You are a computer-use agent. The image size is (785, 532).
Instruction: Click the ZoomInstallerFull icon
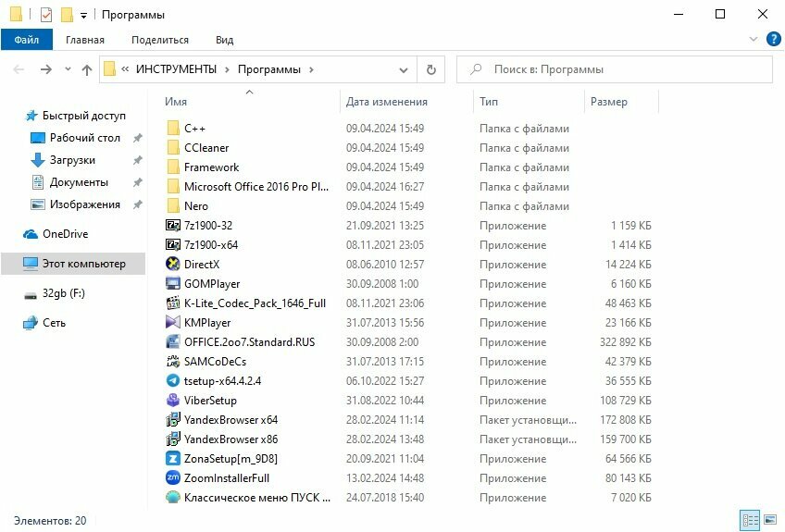point(173,478)
